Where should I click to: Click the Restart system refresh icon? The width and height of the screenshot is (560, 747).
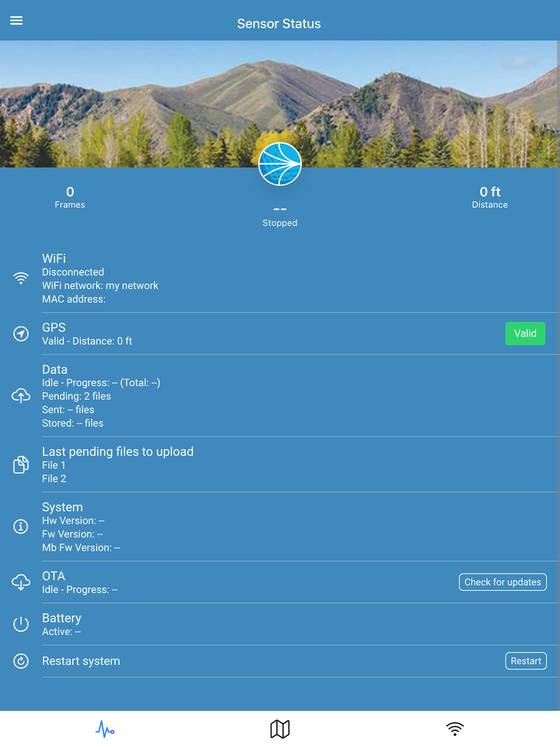point(21,661)
